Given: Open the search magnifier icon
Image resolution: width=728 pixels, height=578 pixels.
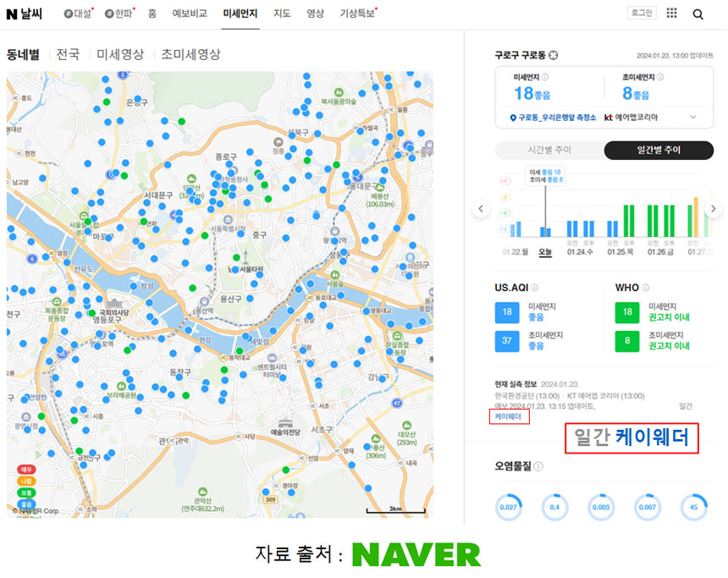Looking at the screenshot, I should tap(698, 14).
